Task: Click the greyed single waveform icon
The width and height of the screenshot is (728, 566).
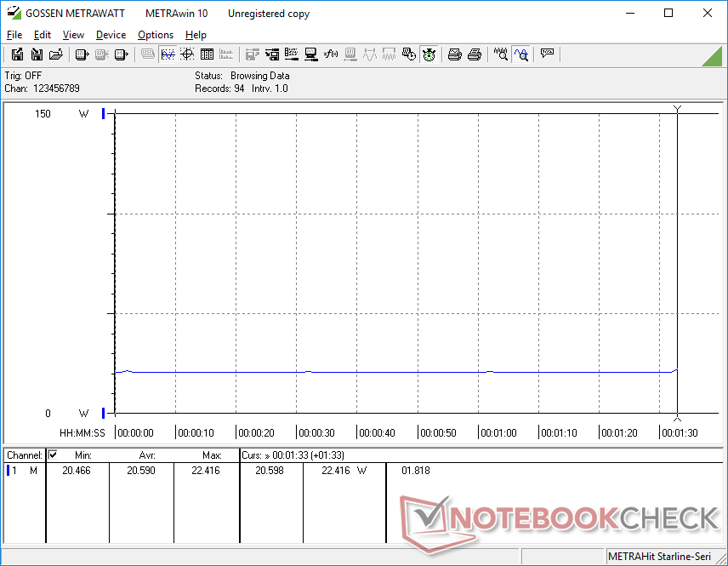Action: pos(370,54)
